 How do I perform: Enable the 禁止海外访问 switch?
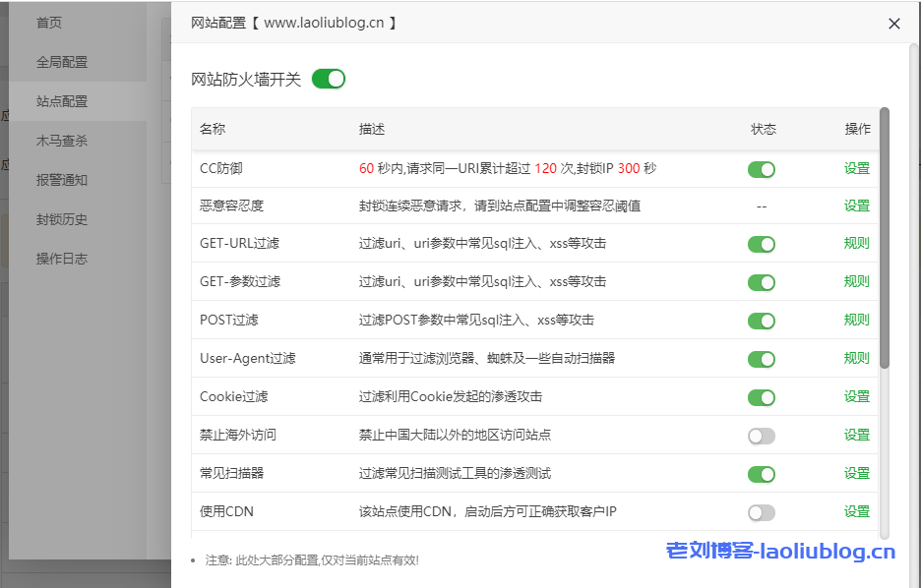coord(761,435)
